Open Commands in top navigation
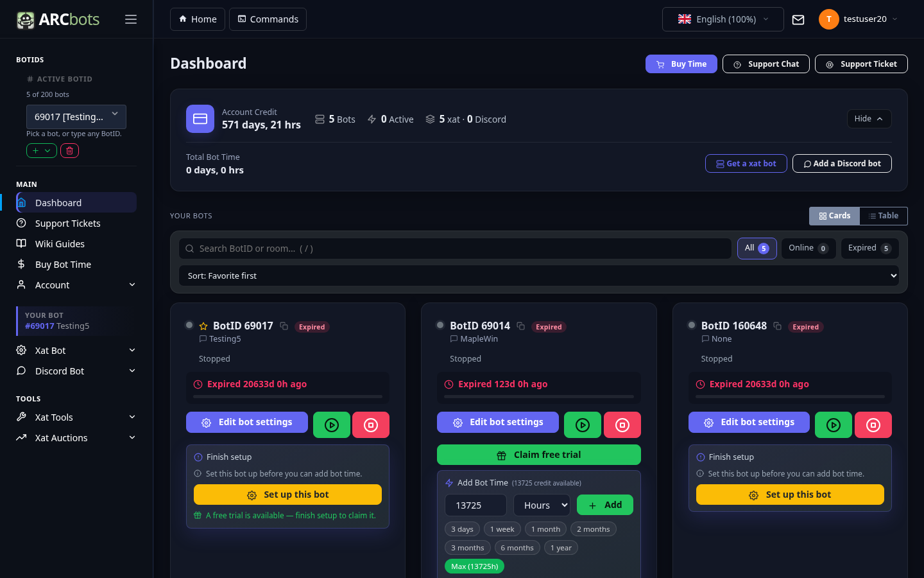 pos(268,19)
